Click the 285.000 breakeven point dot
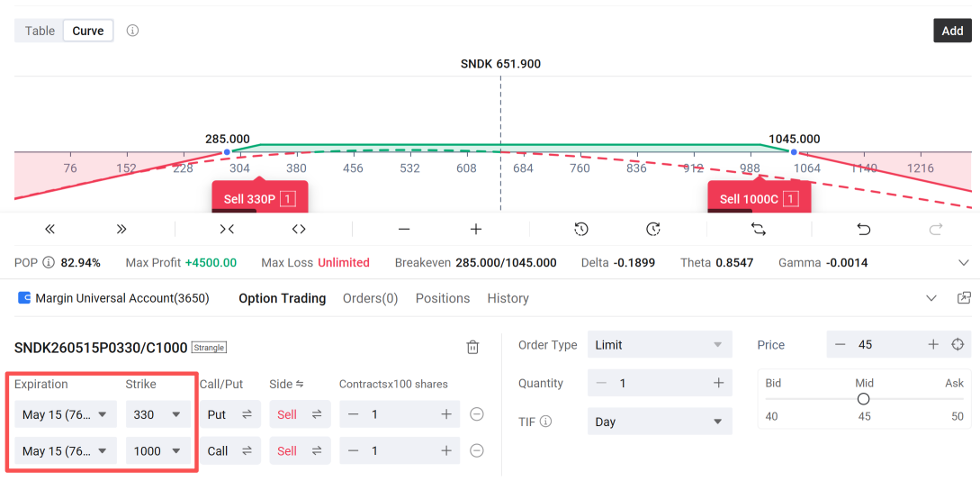 pyautogui.click(x=227, y=152)
